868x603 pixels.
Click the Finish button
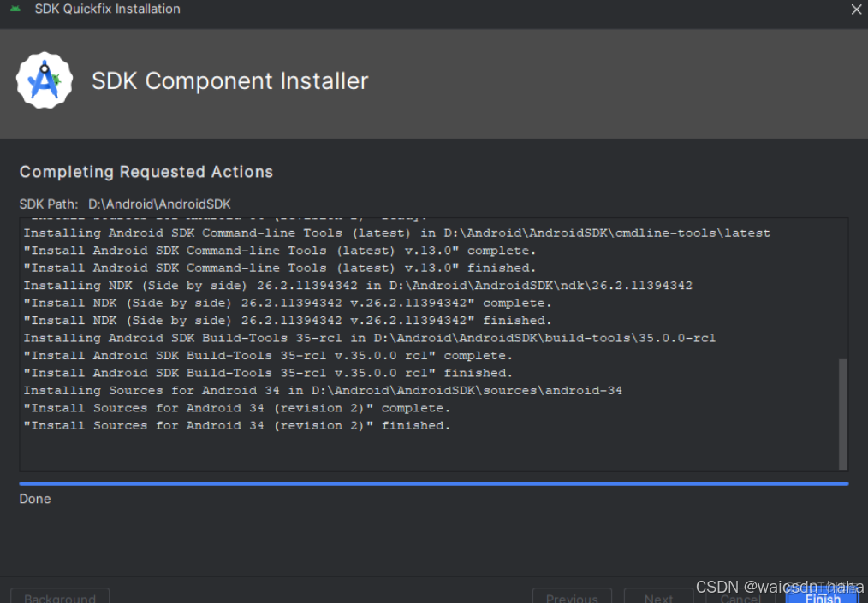click(x=820, y=597)
